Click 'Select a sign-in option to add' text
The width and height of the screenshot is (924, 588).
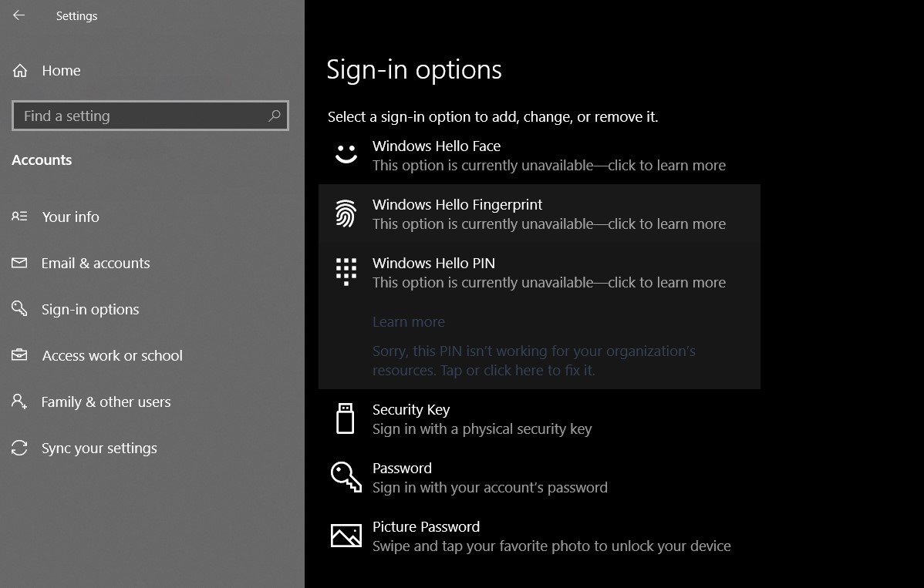(x=493, y=116)
